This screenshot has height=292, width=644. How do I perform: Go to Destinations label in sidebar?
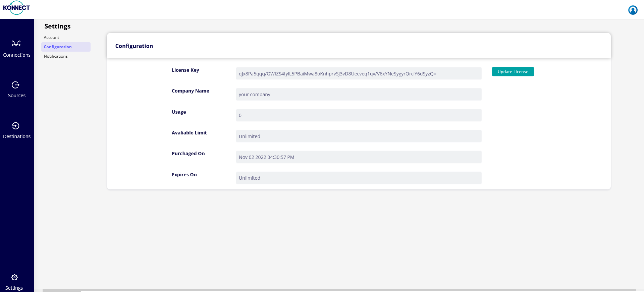(17, 136)
